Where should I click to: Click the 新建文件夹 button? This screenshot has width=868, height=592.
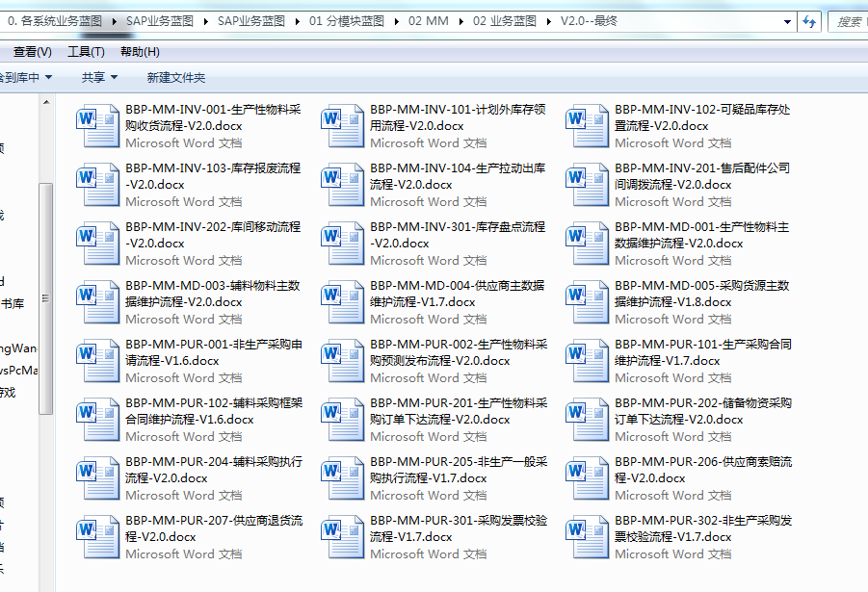[175, 77]
